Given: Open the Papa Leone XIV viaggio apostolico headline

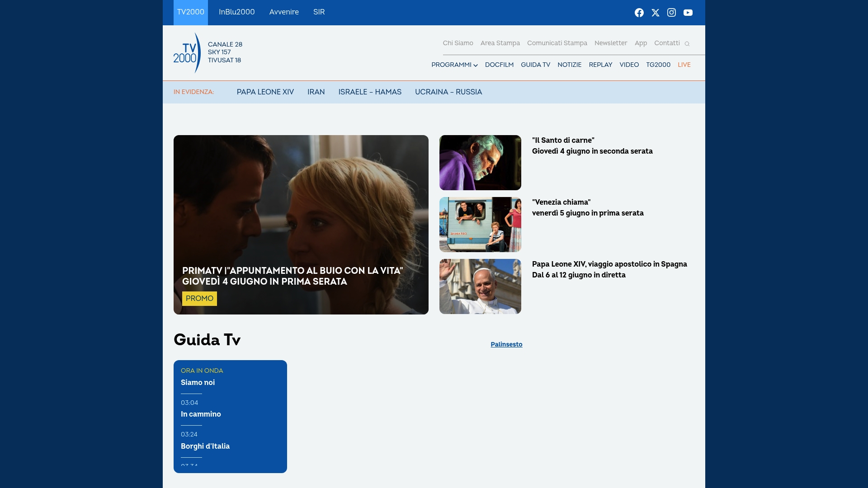Looking at the screenshot, I should 609,270.
